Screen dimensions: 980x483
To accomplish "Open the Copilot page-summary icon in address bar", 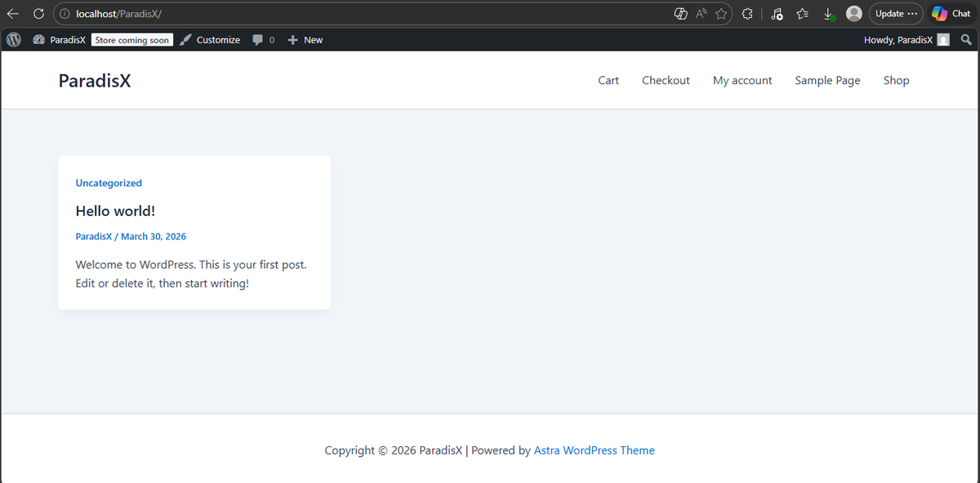I will click(680, 14).
